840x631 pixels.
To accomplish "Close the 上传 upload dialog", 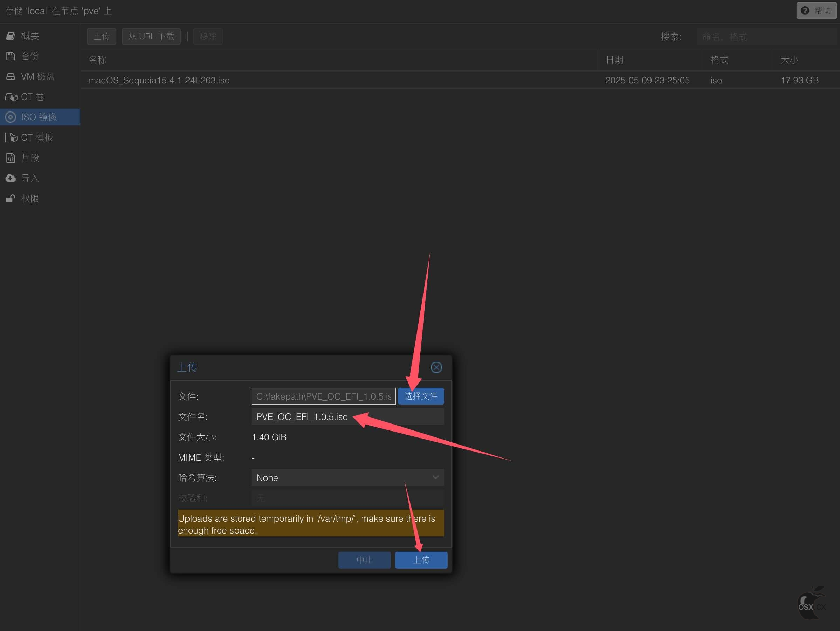I will (436, 367).
